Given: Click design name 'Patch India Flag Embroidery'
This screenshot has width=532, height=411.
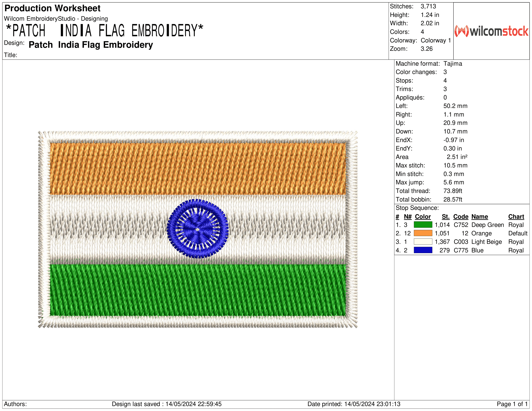Looking at the screenshot, I should 91,45.
